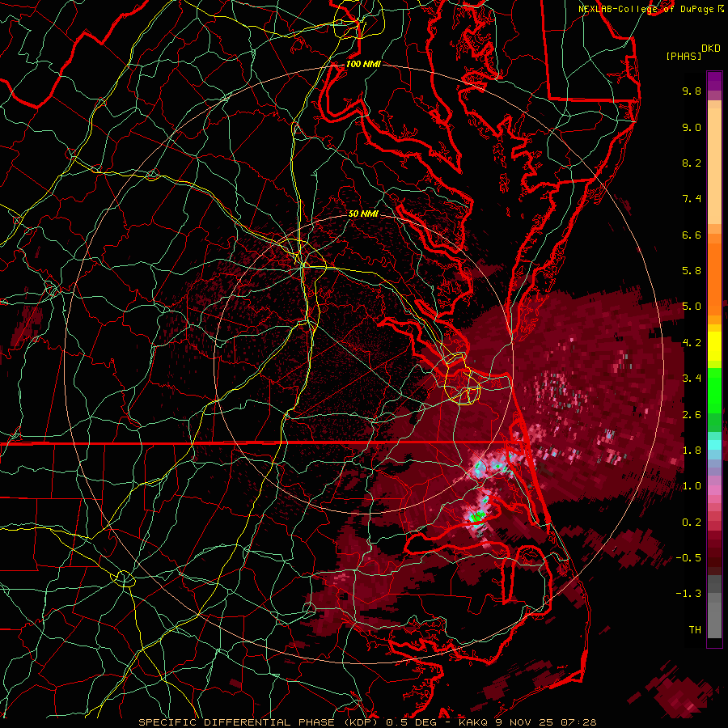
Task: Click the 2.6 legend value
Action: tap(692, 415)
